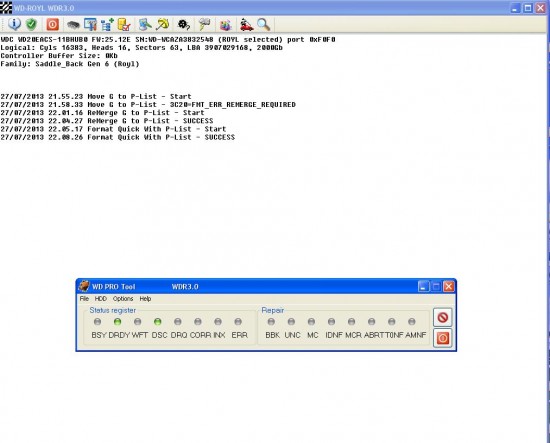The image size is (550, 443).
Task: Minimize the WD PRO Tool window
Action: click(423, 287)
